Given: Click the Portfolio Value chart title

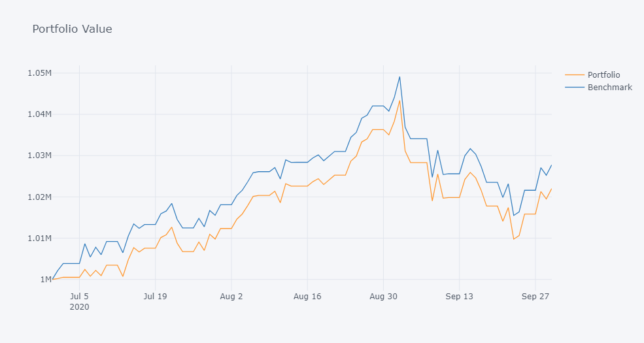Looking at the screenshot, I should click(x=72, y=29).
